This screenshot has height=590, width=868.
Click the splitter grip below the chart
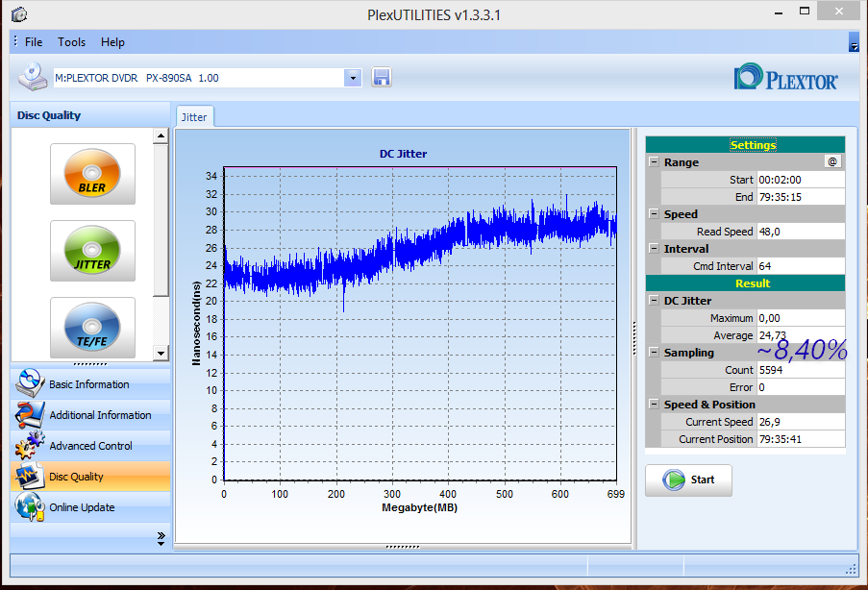[403, 547]
